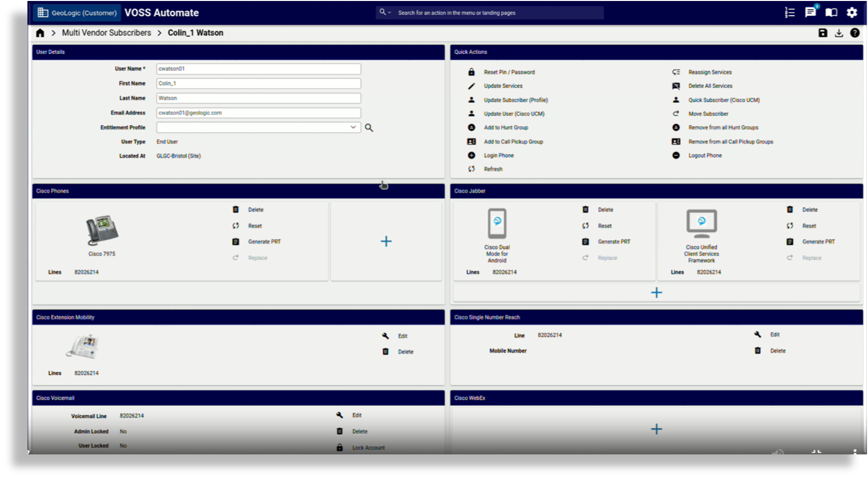
Task: Click Edit in Cisco Extension Mobility
Action: pos(402,336)
